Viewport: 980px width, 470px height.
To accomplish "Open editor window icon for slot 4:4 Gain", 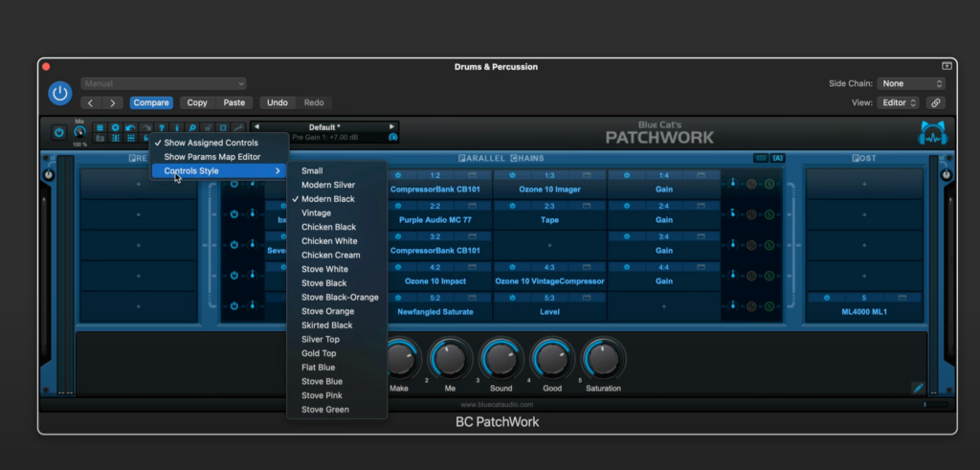I will [x=701, y=267].
